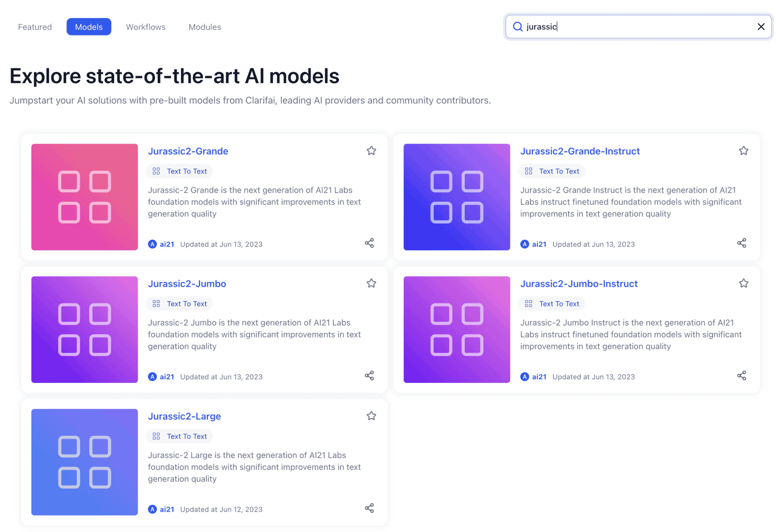The image size is (776, 532).
Task: Focus the search field containing jurassic
Action: coord(638,27)
